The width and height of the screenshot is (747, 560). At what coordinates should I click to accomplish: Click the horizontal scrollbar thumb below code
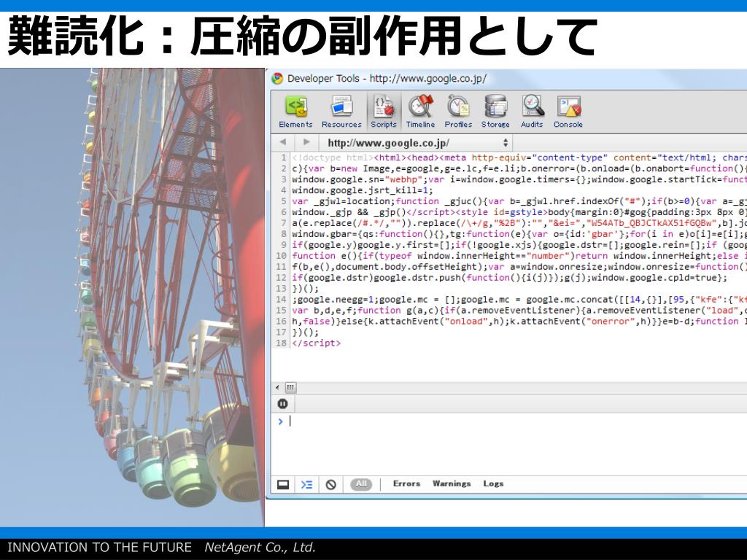pos(290,388)
